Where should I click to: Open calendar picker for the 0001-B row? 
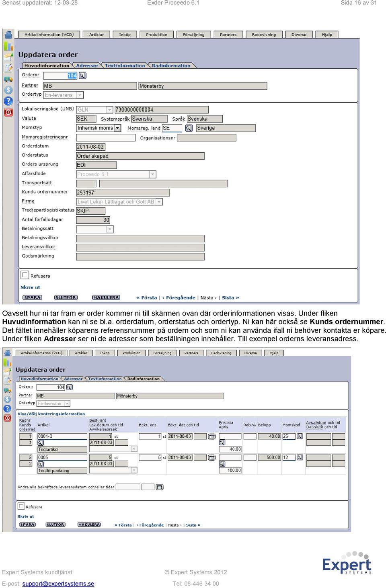click(x=212, y=436)
